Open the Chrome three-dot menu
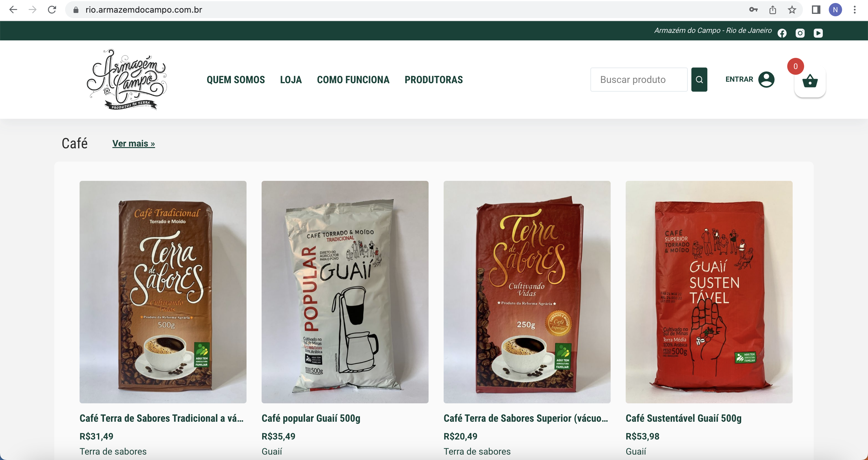 [x=854, y=10]
